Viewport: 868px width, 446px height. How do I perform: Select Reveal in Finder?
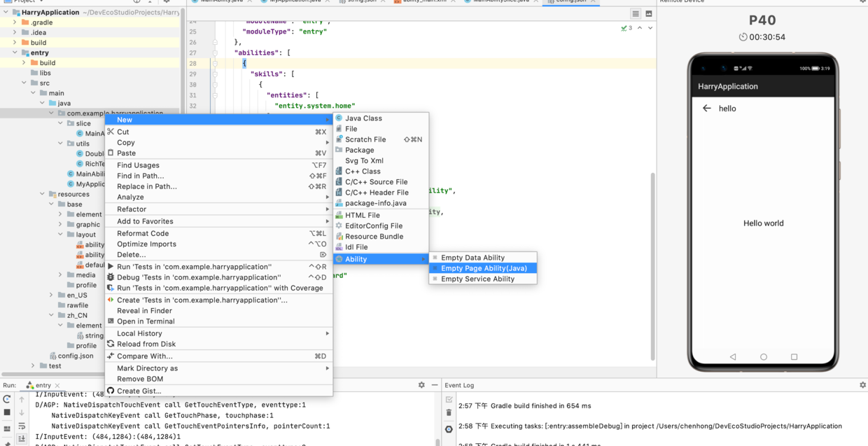(x=218, y=311)
